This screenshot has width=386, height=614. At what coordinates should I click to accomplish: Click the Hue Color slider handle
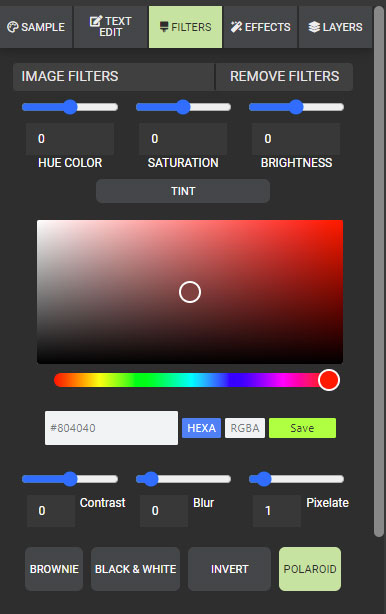coord(70,107)
